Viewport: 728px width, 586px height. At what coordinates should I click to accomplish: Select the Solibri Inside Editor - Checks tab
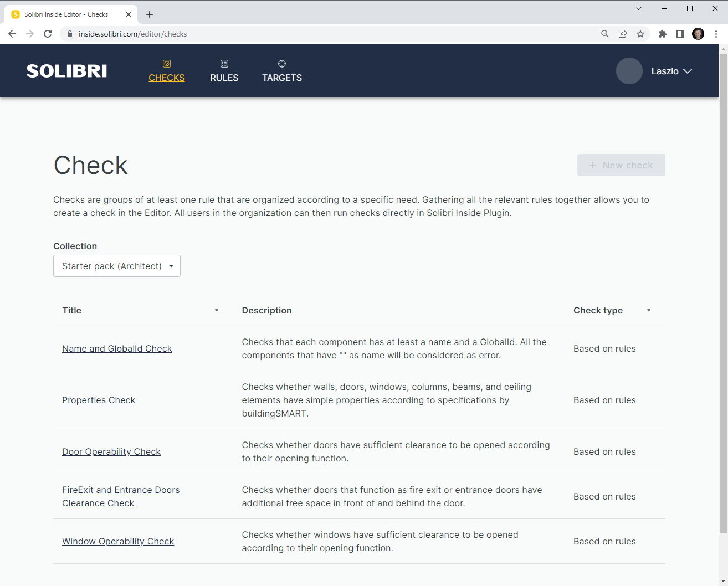[71, 14]
